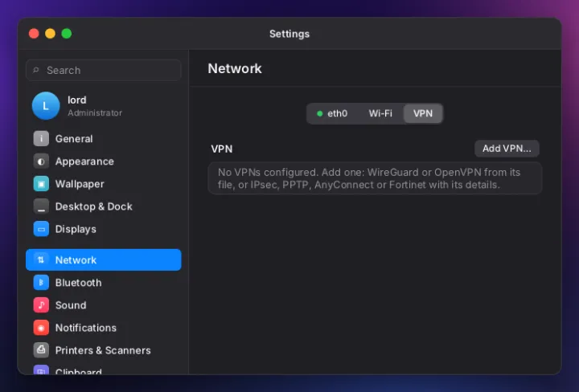The image size is (579, 392).
Task: Click the VPN section heading
Action: coord(222,149)
